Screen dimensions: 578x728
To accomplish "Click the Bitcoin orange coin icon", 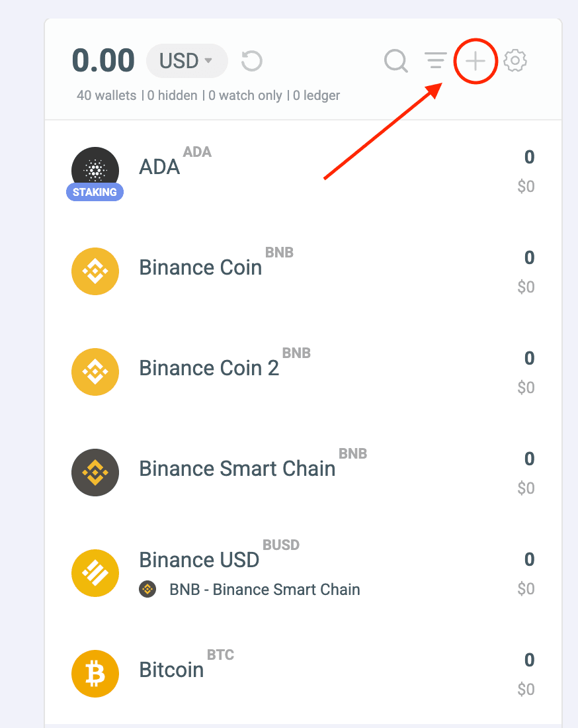I will (x=95, y=673).
